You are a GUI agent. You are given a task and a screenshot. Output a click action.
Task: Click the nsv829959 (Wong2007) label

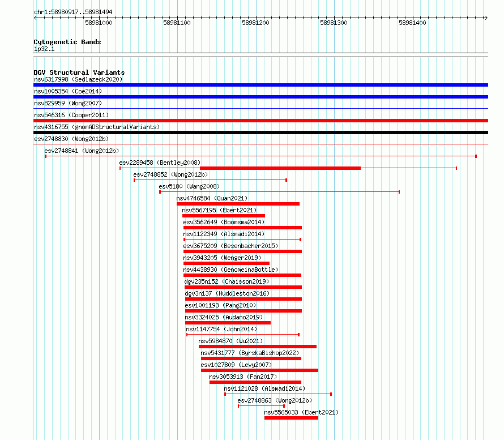coord(68,103)
